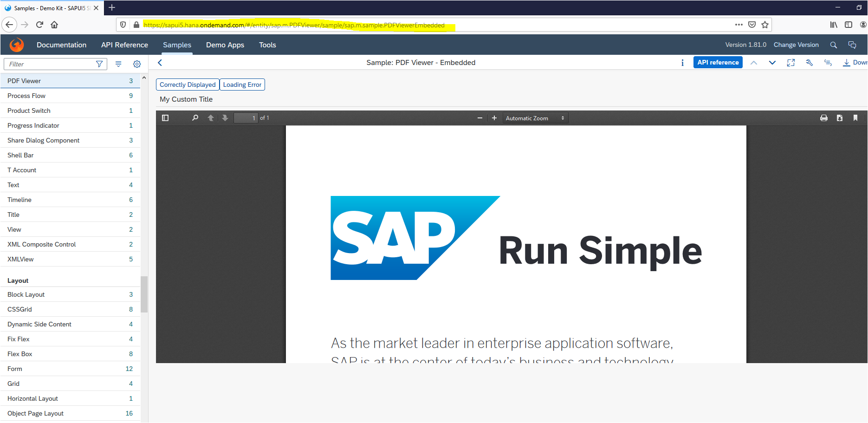Open the feedback chat icon in the header
Image resolution: width=868 pixels, height=423 pixels.
click(x=852, y=45)
